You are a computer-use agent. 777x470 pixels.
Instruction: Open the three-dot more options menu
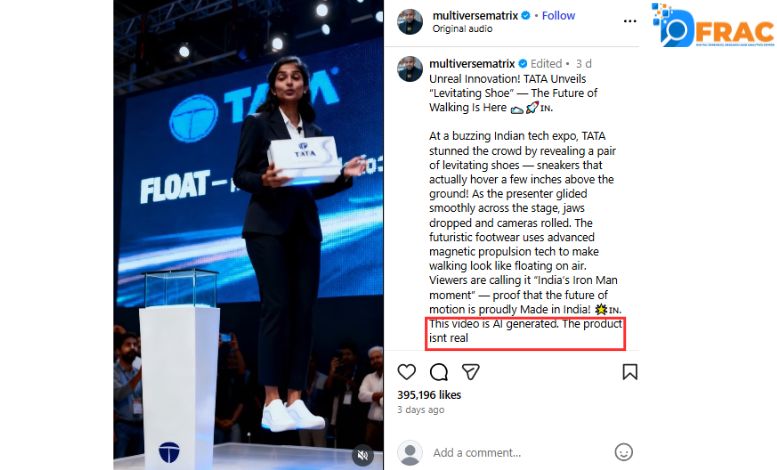click(x=630, y=21)
